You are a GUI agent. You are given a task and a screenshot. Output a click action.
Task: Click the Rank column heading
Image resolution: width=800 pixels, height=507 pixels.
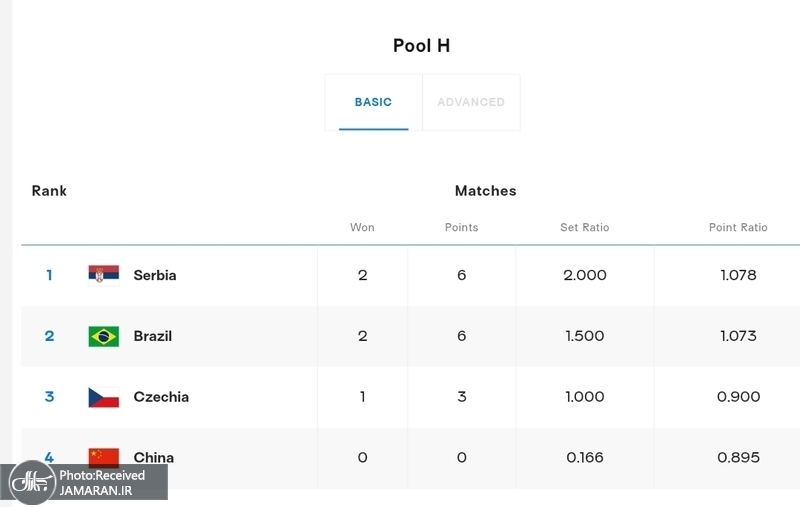(49, 190)
